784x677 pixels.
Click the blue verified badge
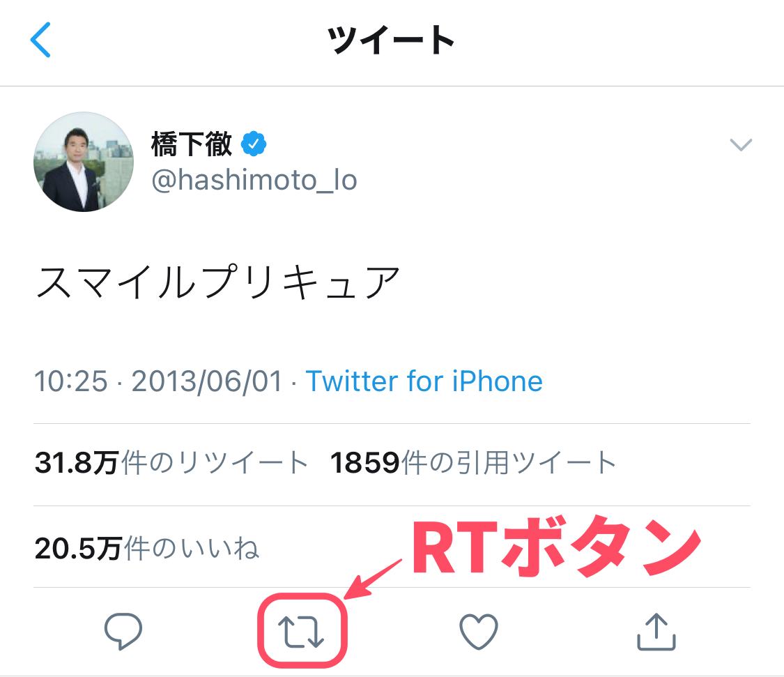[254, 144]
